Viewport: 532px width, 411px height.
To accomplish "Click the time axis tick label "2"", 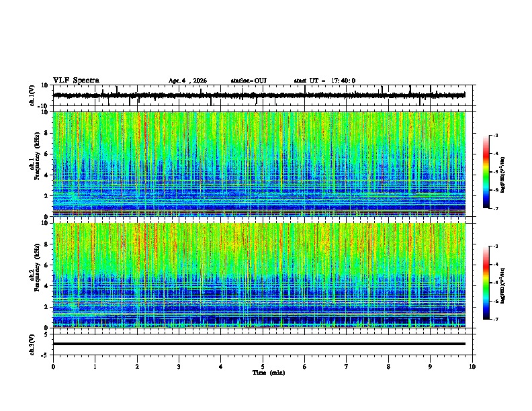I will click(x=137, y=367).
